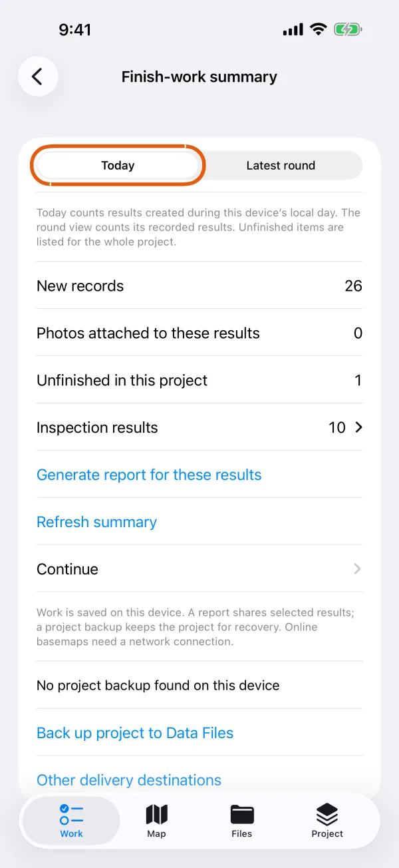Check the battery status icon
399x868 pixels.
[x=348, y=29]
